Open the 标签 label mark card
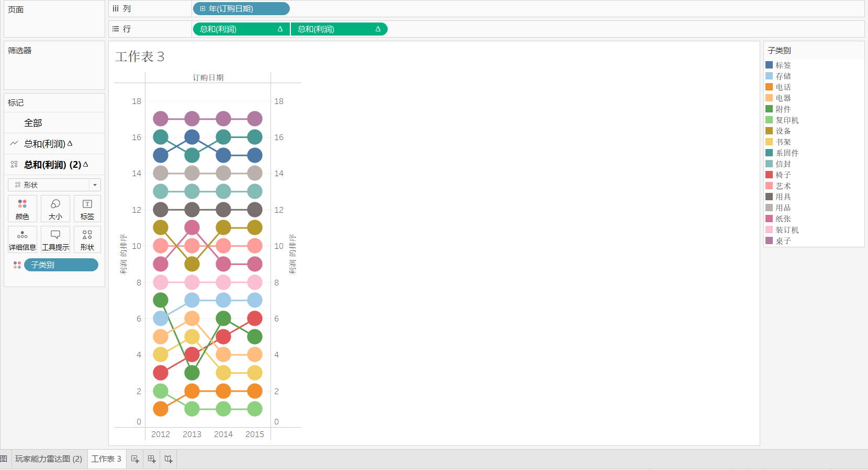Image resolution: width=868 pixels, height=470 pixels. (87, 209)
